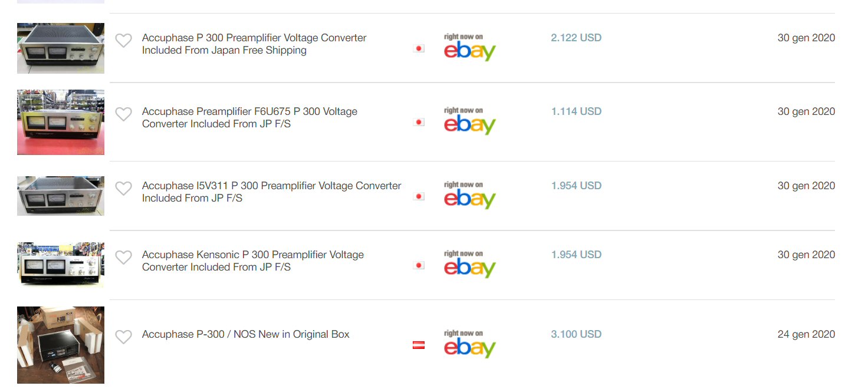The height and width of the screenshot is (389, 868).
Task: Open eBay logo for the 2.122 USD listing
Action: click(x=469, y=47)
